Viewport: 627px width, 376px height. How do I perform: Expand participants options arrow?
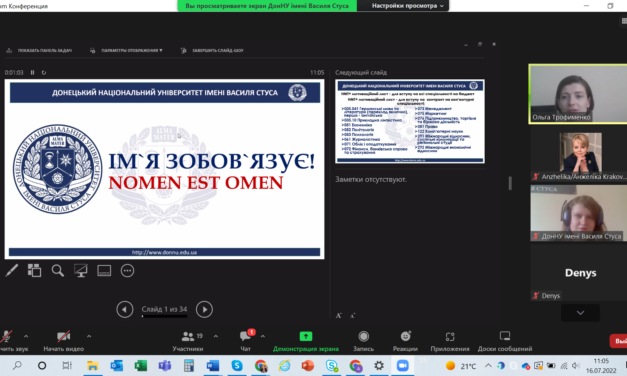[x=216, y=336]
